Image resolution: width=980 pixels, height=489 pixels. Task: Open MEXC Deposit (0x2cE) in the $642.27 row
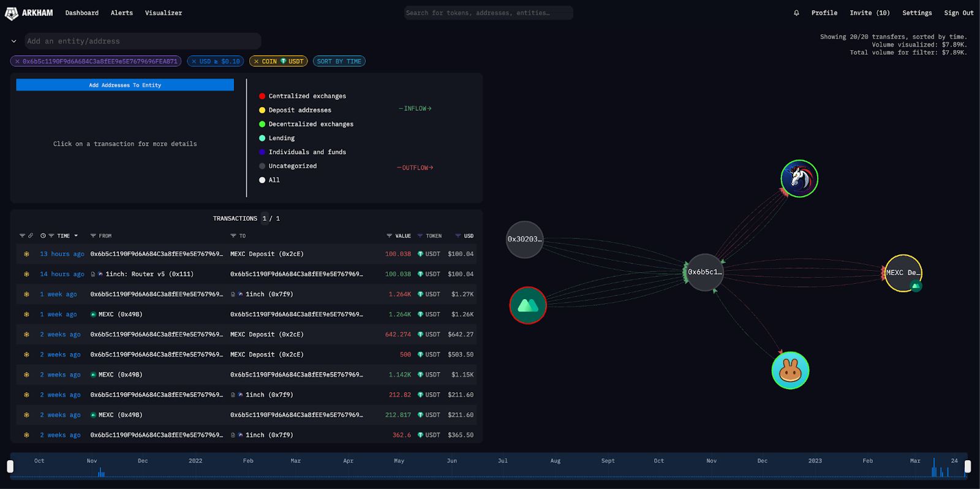pos(267,335)
